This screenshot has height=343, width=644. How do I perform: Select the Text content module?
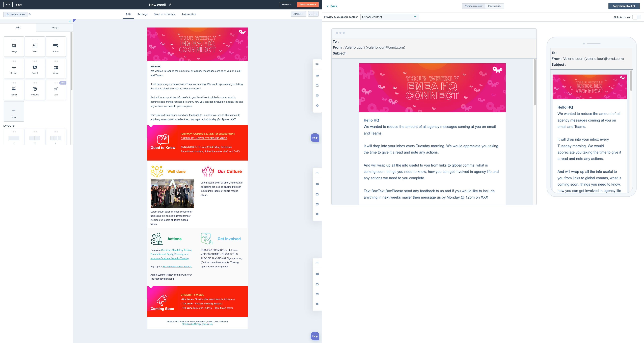pos(35,47)
